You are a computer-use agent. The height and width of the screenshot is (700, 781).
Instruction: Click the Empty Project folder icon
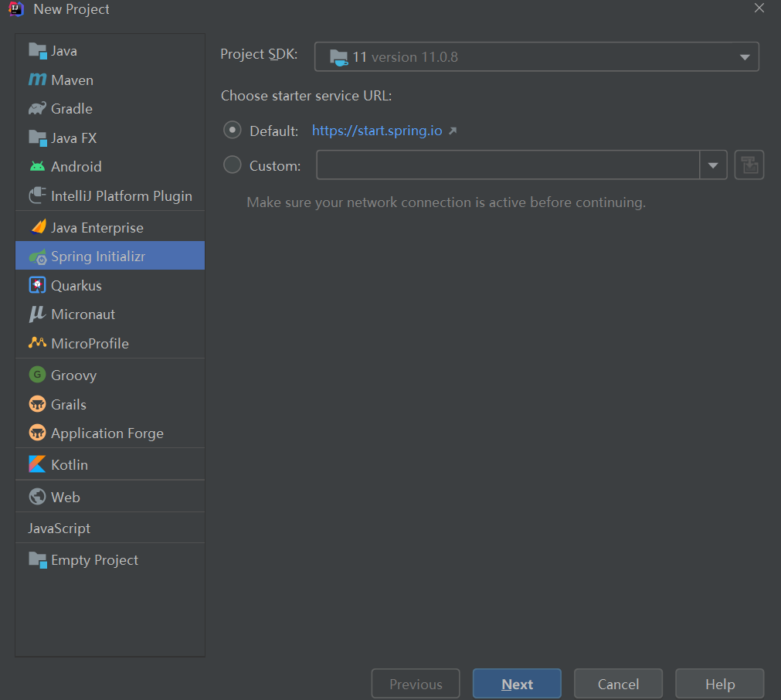click(x=37, y=560)
